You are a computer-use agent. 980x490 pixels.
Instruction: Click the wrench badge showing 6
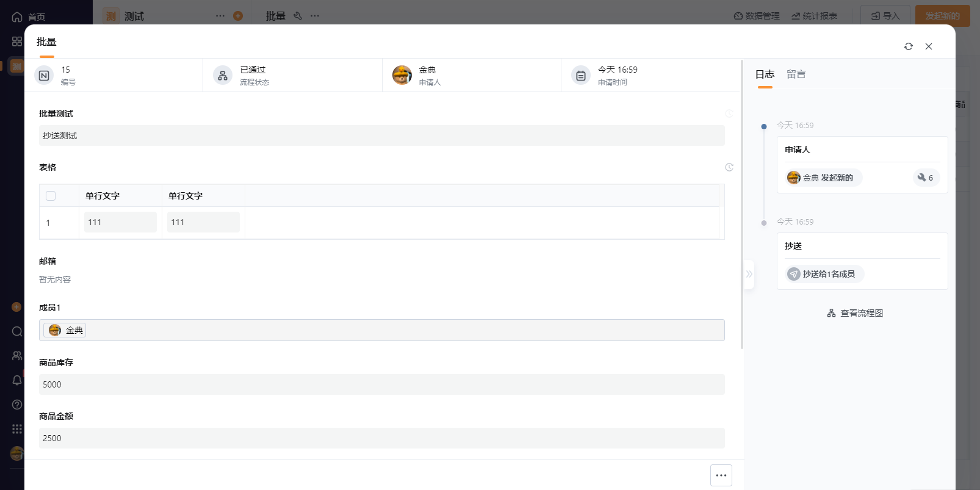(x=926, y=178)
